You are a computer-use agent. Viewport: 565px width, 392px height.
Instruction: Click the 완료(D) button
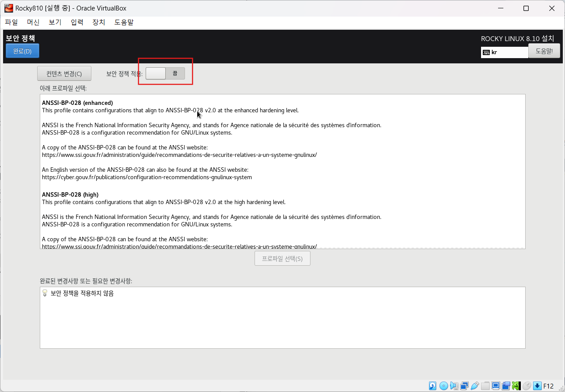[22, 51]
